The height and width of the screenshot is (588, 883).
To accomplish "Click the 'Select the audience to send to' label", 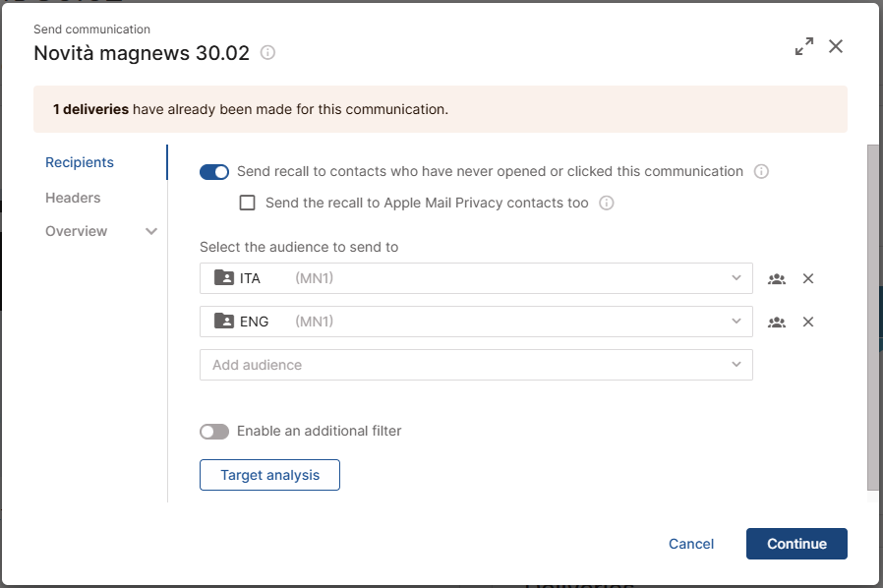I will 299,247.
